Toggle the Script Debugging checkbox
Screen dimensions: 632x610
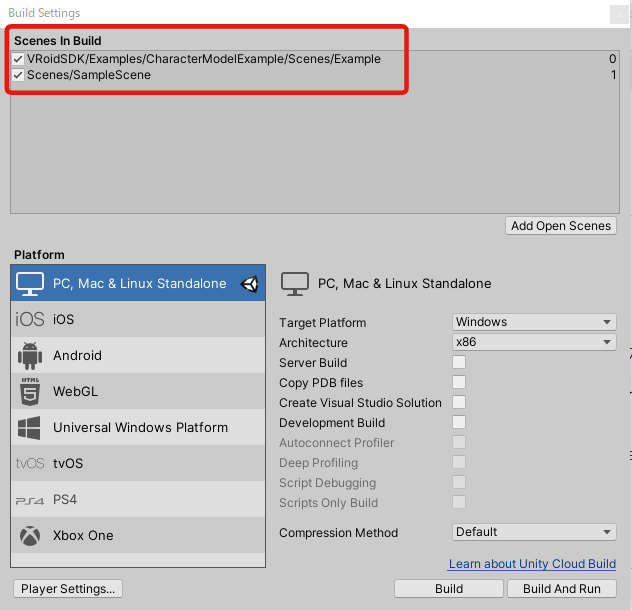pos(459,482)
